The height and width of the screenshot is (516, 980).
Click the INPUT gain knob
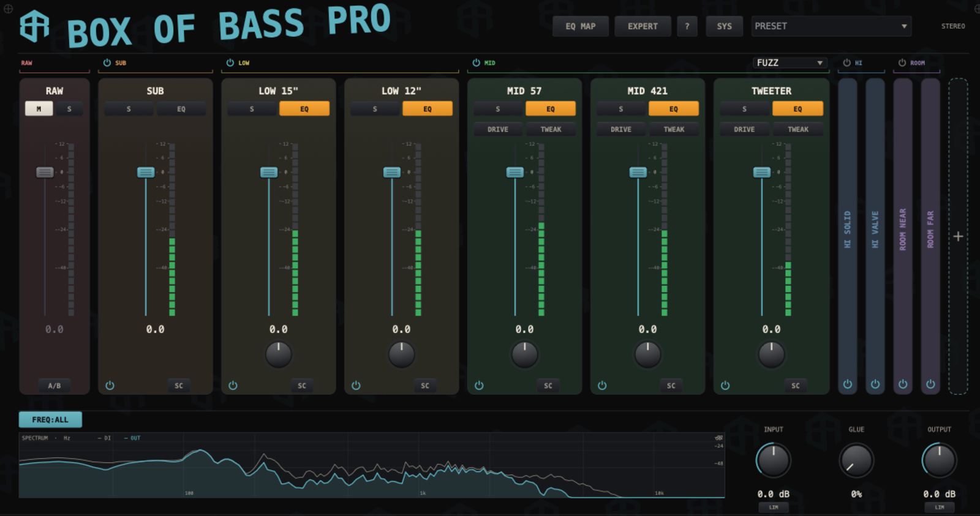(774, 461)
